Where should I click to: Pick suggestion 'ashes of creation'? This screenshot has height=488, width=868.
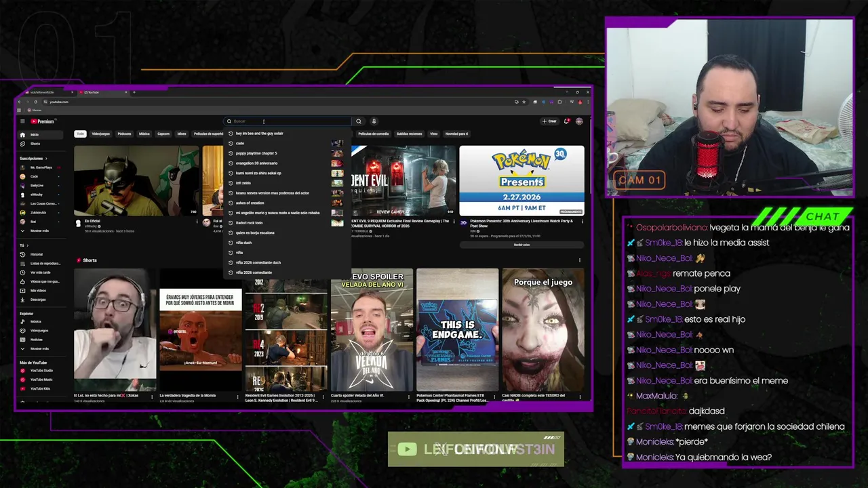(287, 203)
